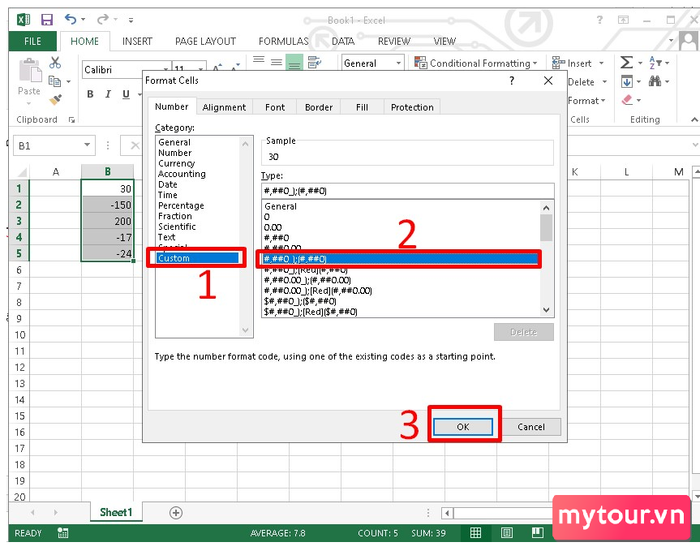Click the Cut scissors icon
The height and width of the screenshot is (552, 700).
pos(55,62)
